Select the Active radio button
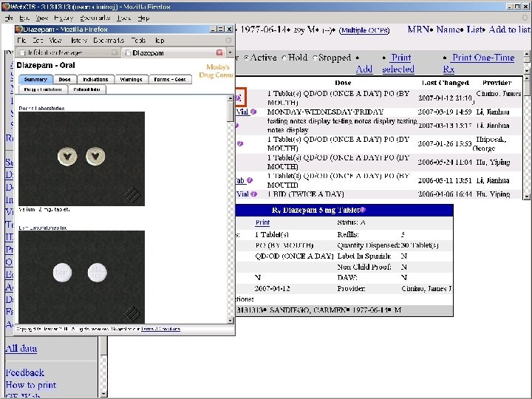The width and height of the screenshot is (532, 399). pos(246,58)
